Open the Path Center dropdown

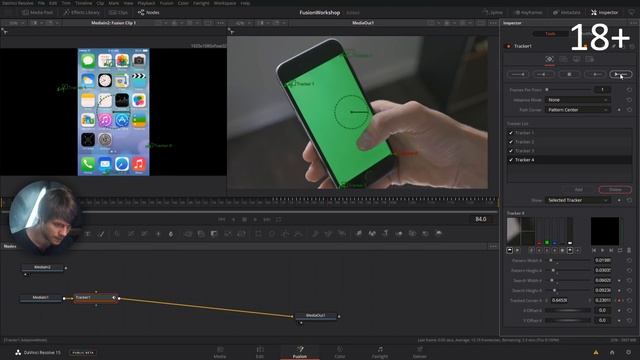[x=578, y=110]
